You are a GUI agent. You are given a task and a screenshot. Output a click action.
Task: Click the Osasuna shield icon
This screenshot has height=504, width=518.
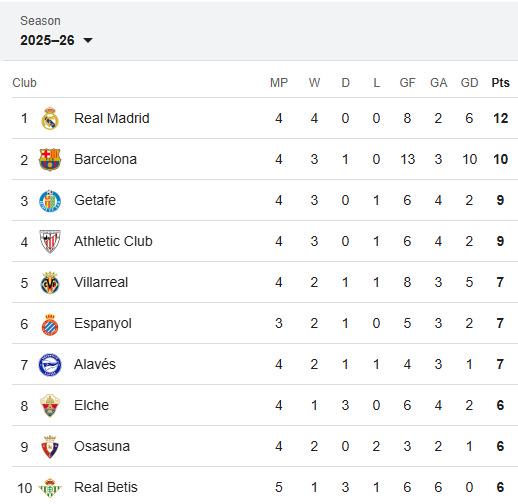[50, 447]
